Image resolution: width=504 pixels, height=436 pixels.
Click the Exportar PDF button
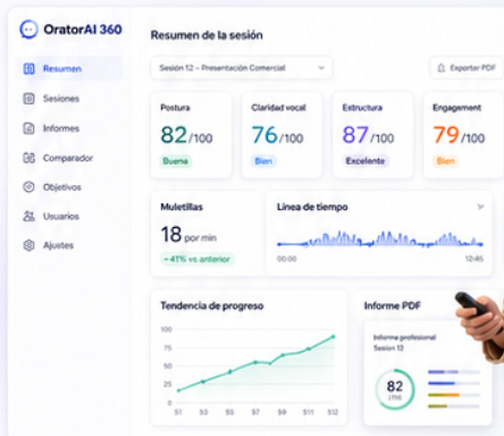[x=466, y=68]
